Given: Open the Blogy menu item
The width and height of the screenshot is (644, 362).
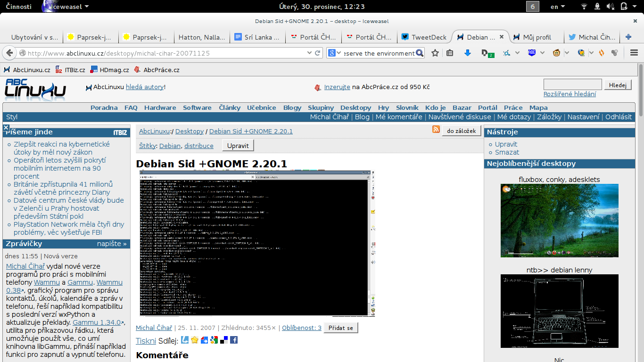Looking at the screenshot, I should tap(292, 107).
